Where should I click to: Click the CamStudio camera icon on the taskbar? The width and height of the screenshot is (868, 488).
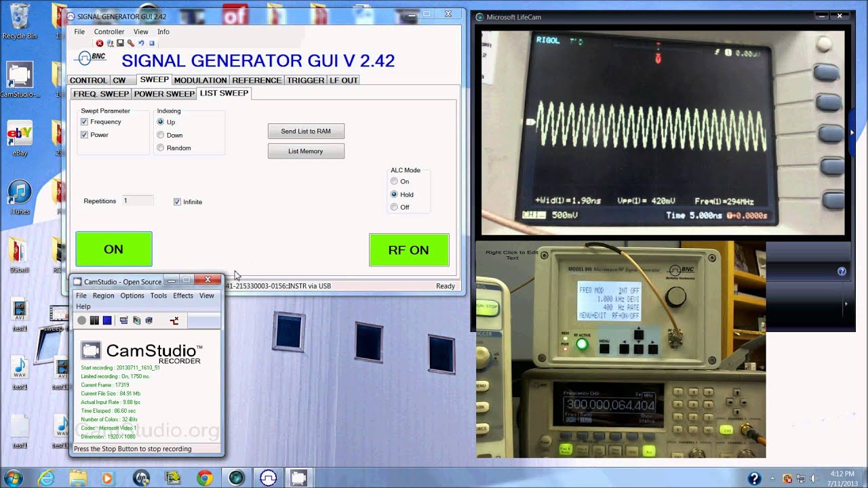298,478
